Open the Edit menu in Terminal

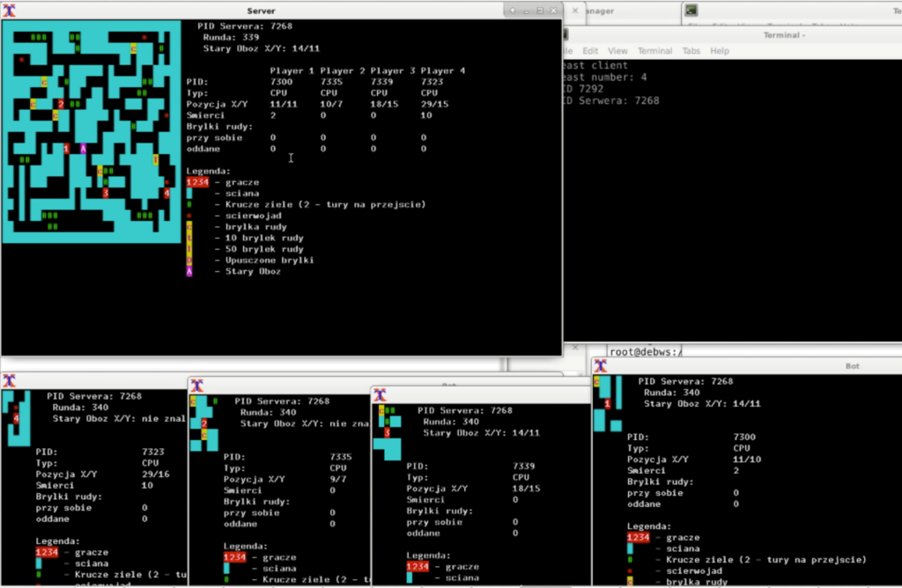pyautogui.click(x=590, y=51)
